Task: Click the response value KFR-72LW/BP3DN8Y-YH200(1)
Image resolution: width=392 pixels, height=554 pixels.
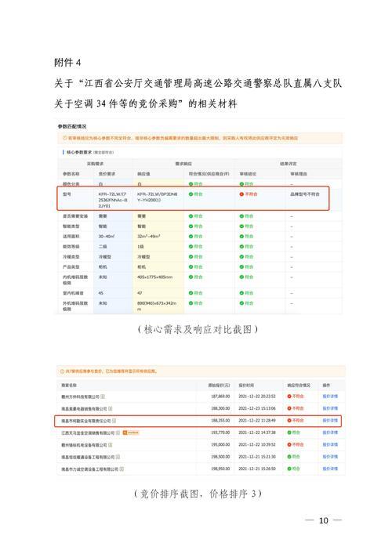Action: [158, 197]
